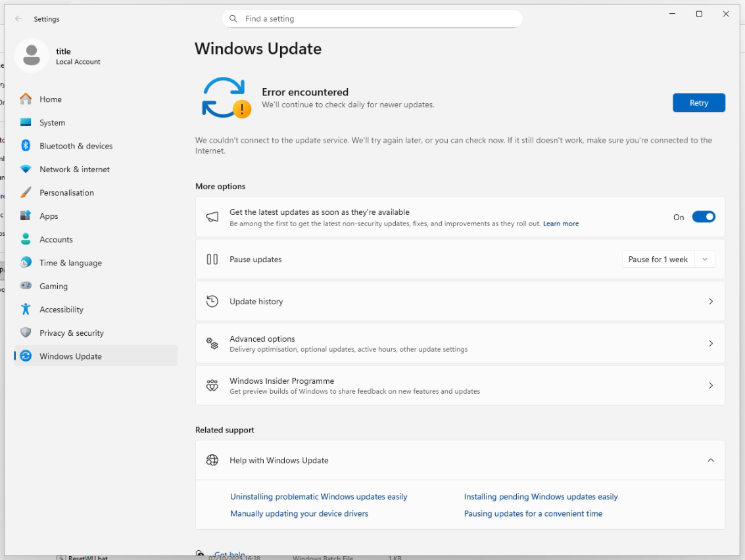Open Uninstalling problematic Windows updates easily link
The image size is (745, 560).
pyautogui.click(x=318, y=496)
